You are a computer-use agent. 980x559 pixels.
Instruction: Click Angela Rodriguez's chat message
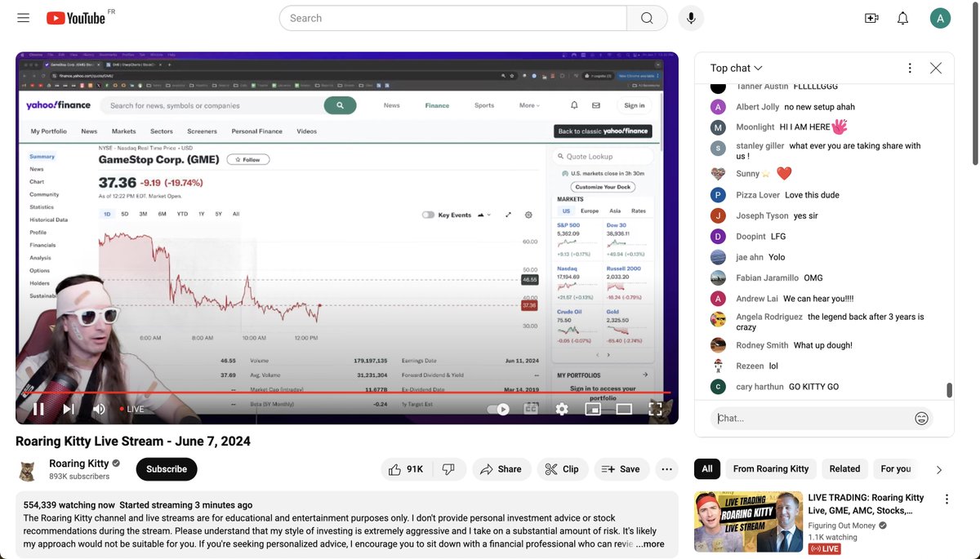[x=830, y=322]
